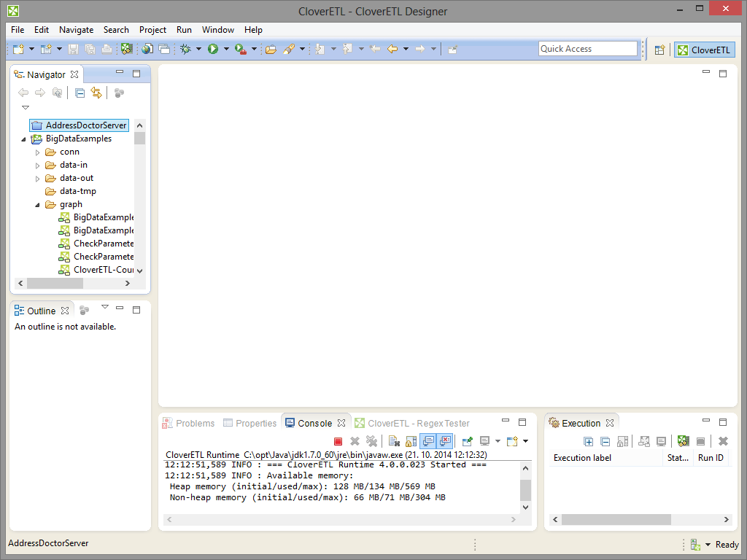
Task: Click the globe web browser toolbar icon
Action: pyautogui.click(x=147, y=49)
